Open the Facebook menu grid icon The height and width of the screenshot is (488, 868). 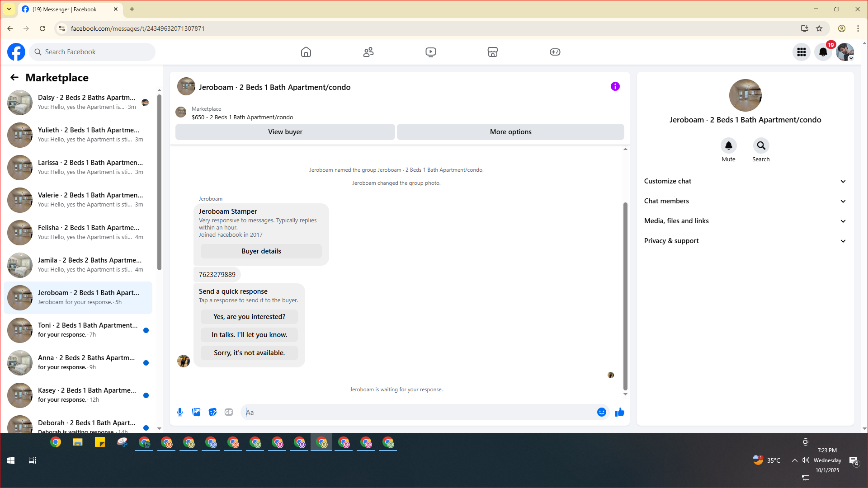[802, 52]
